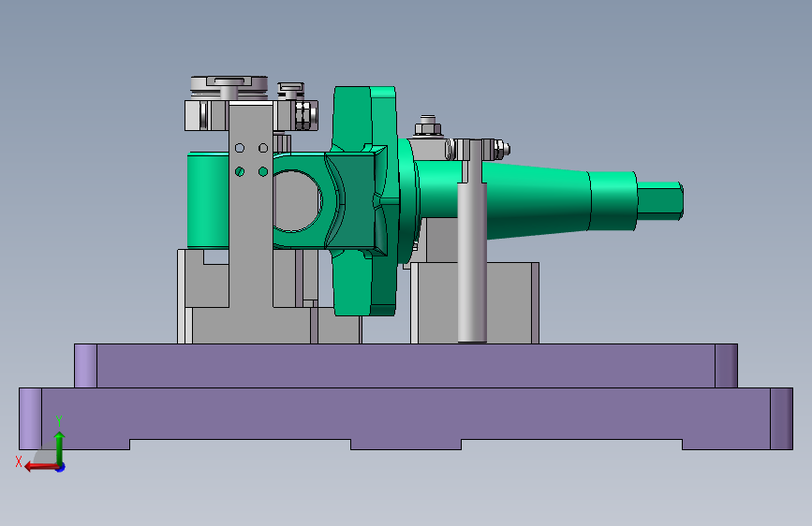812x526 pixels.
Task: Click the blue Z axis dot on triad
Action: click(x=61, y=467)
